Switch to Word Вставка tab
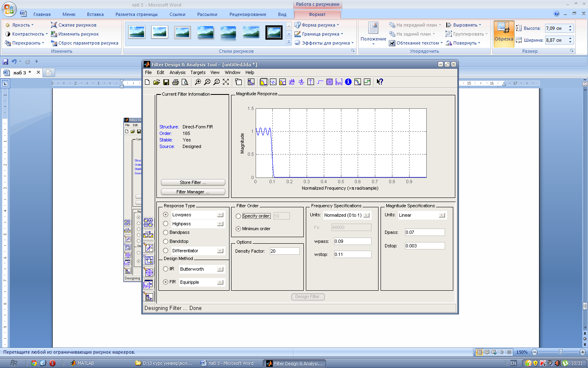Image resolution: width=588 pixels, height=368 pixels. point(95,14)
